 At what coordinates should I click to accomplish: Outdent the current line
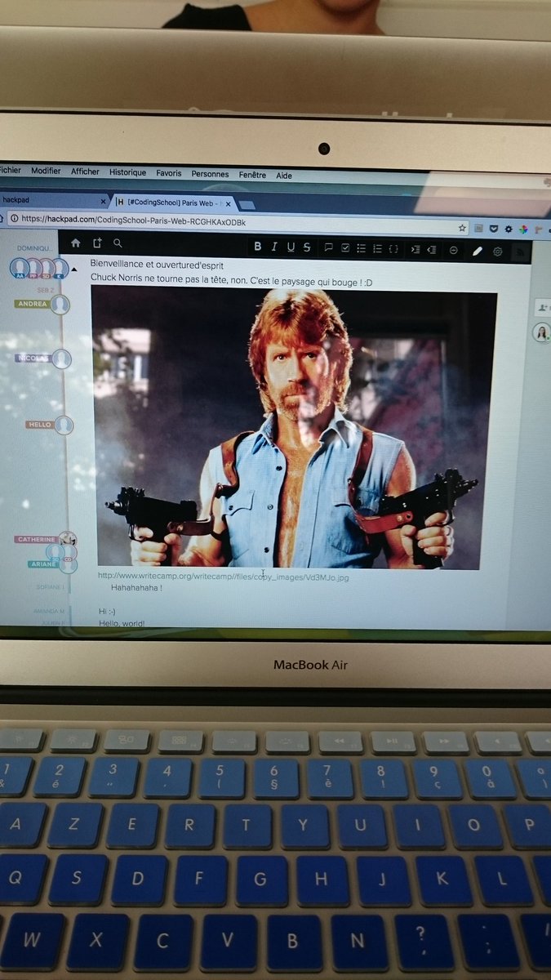(x=432, y=249)
